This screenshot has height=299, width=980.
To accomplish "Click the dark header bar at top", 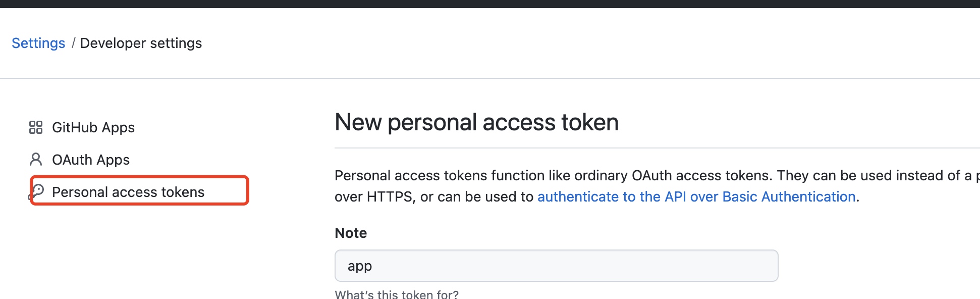I will 489,4.
